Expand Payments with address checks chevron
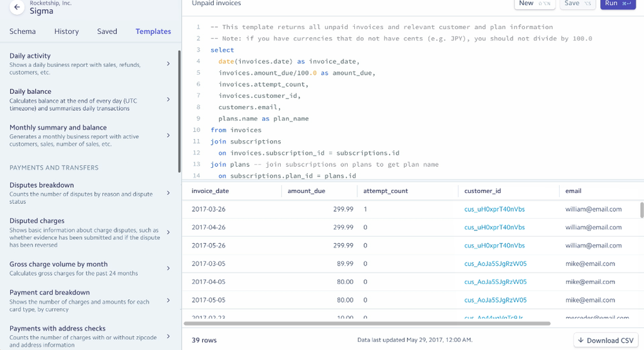Viewport: 644px width, 350px height. click(x=168, y=336)
